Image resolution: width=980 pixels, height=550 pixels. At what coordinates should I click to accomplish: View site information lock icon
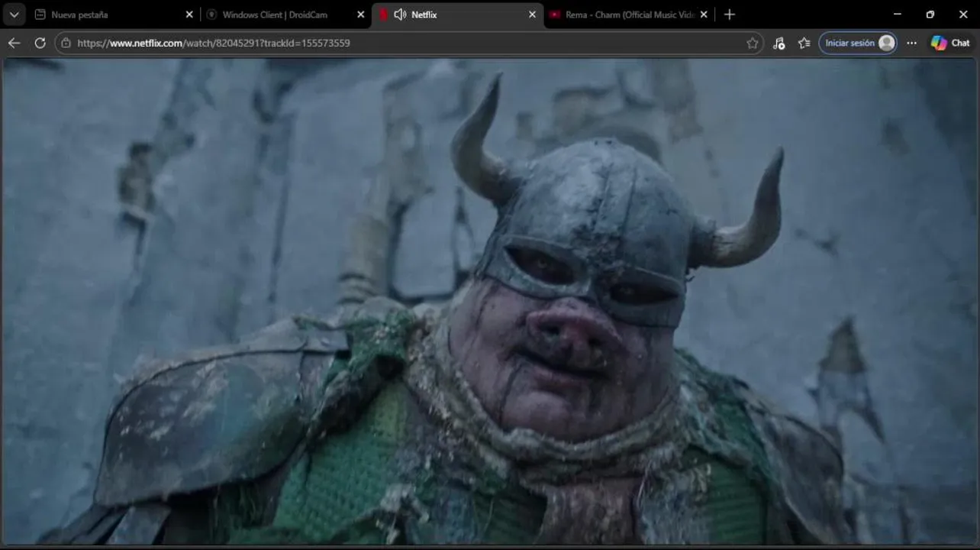coord(66,43)
